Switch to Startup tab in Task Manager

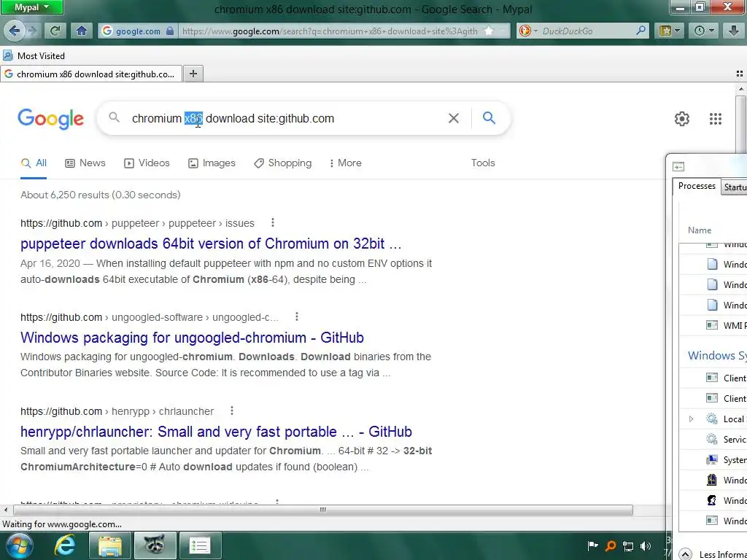tap(734, 187)
